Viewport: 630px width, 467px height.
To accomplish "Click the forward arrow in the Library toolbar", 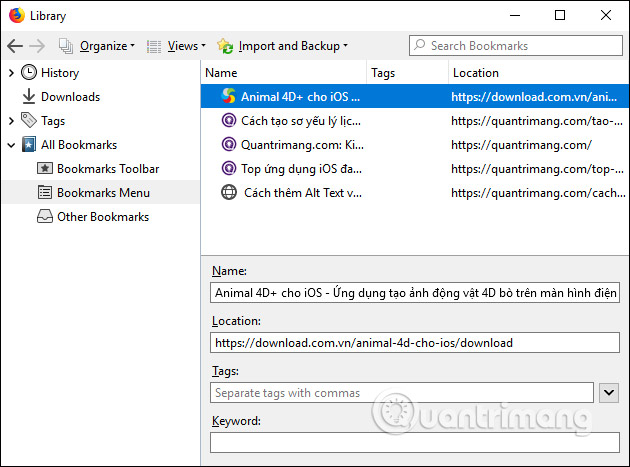I will 38,46.
